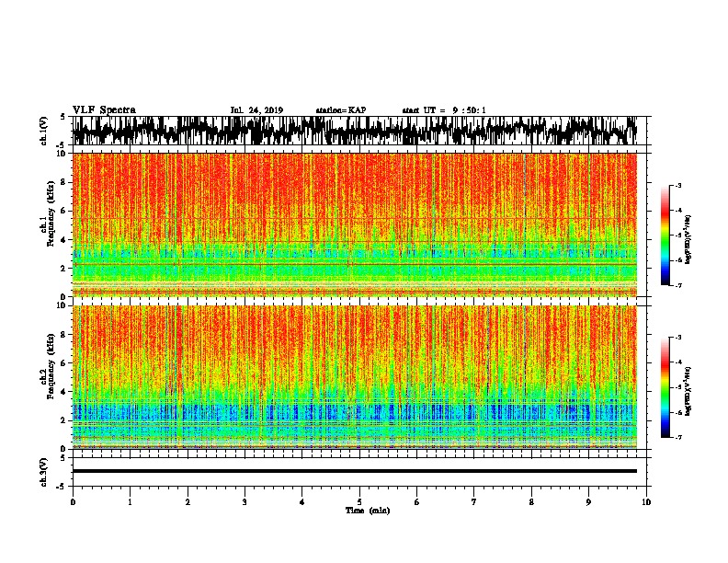Image resolution: width=728 pixels, height=563 pixels.
Task: Click time axis tick label "3"
Action: coord(245,502)
